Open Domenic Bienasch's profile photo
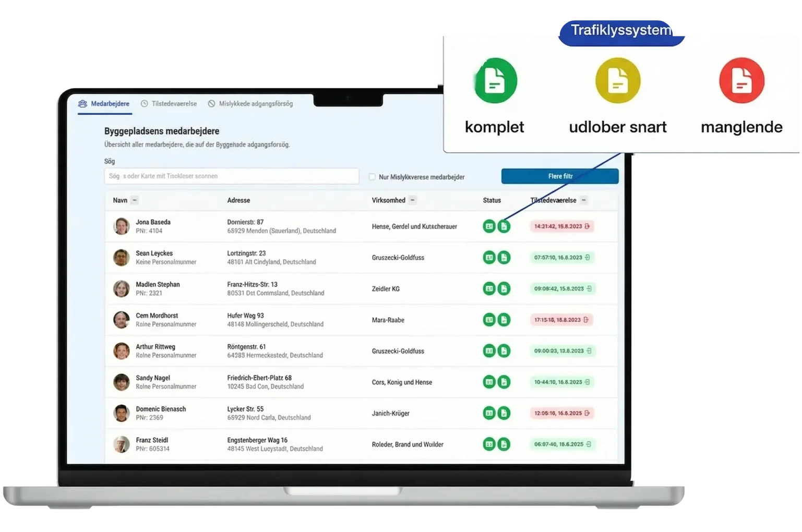The height and width of the screenshot is (532, 802). [x=122, y=413]
